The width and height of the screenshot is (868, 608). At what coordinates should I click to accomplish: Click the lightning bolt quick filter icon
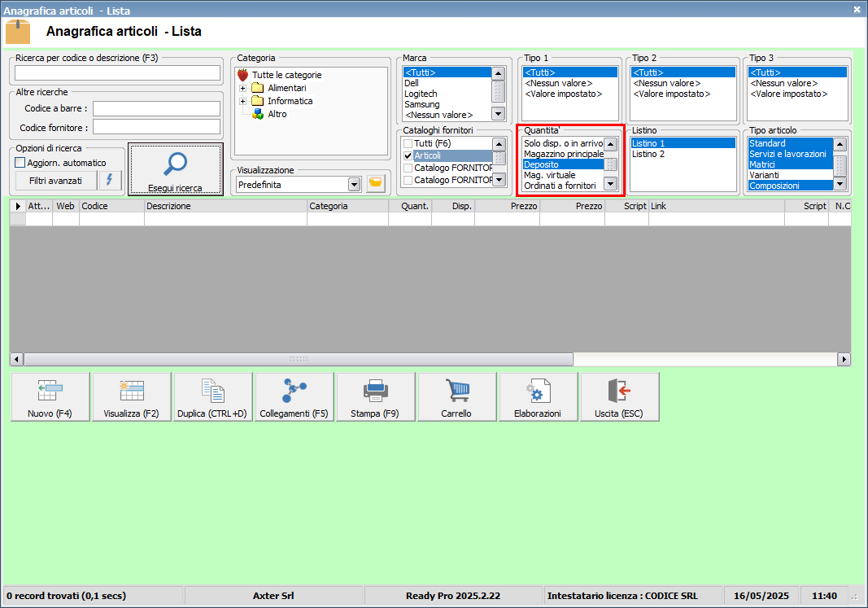(x=110, y=181)
